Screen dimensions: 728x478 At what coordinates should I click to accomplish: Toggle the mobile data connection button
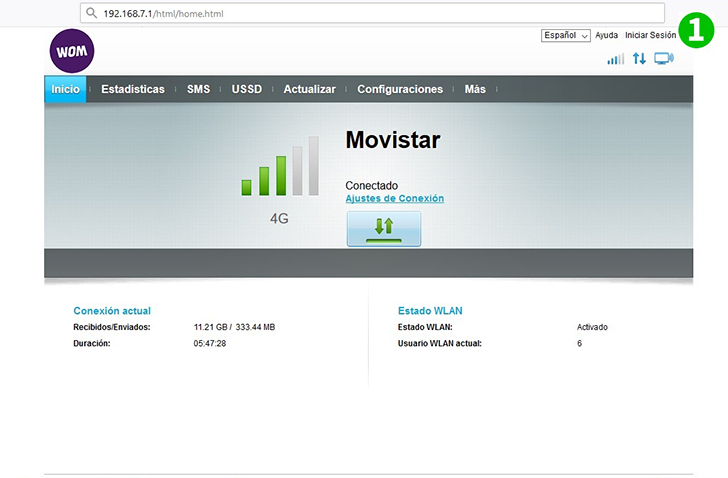pyautogui.click(x=384, y=229)
